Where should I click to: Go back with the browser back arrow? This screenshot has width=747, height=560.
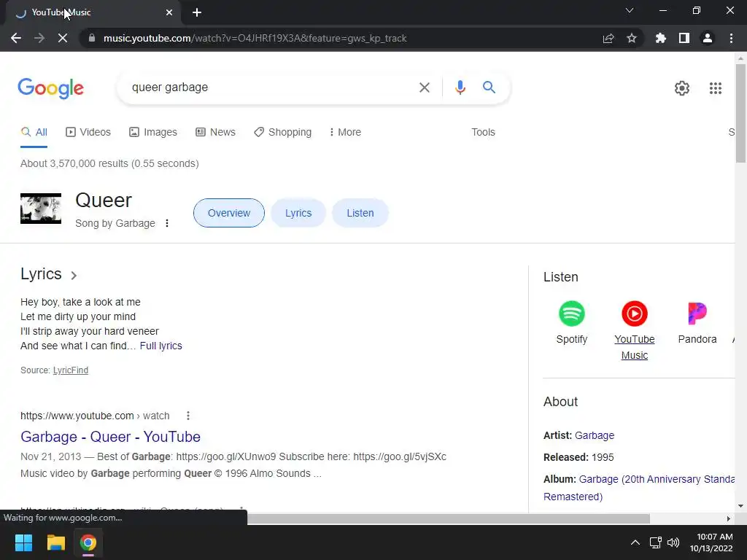tap(16, 38)
